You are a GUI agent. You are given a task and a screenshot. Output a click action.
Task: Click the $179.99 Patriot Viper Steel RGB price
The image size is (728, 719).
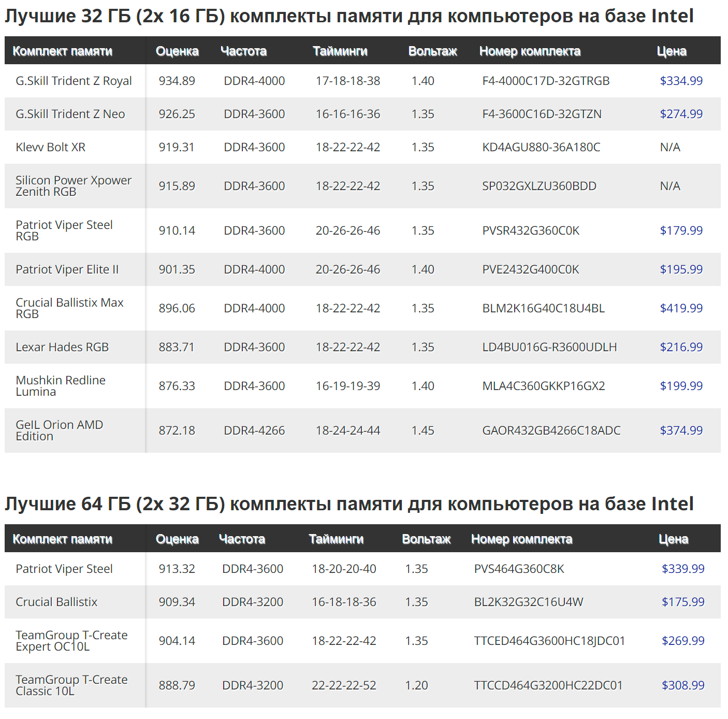(x=681, y=231)
